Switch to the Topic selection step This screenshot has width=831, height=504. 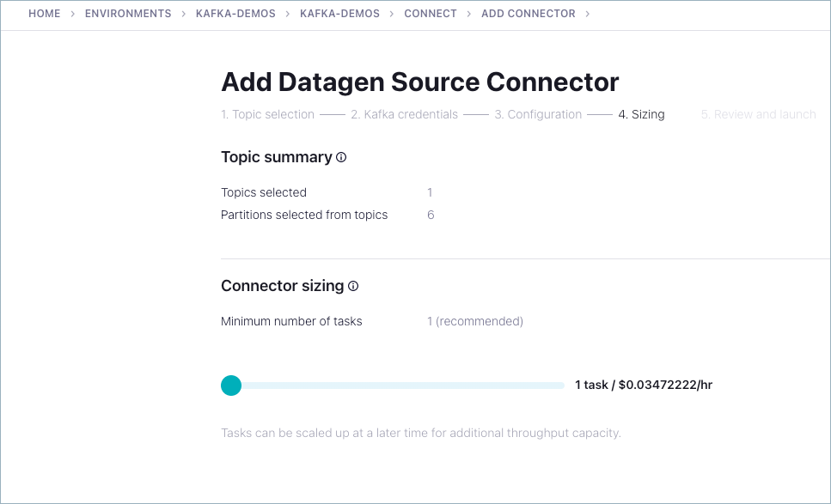tap(267, 114)
